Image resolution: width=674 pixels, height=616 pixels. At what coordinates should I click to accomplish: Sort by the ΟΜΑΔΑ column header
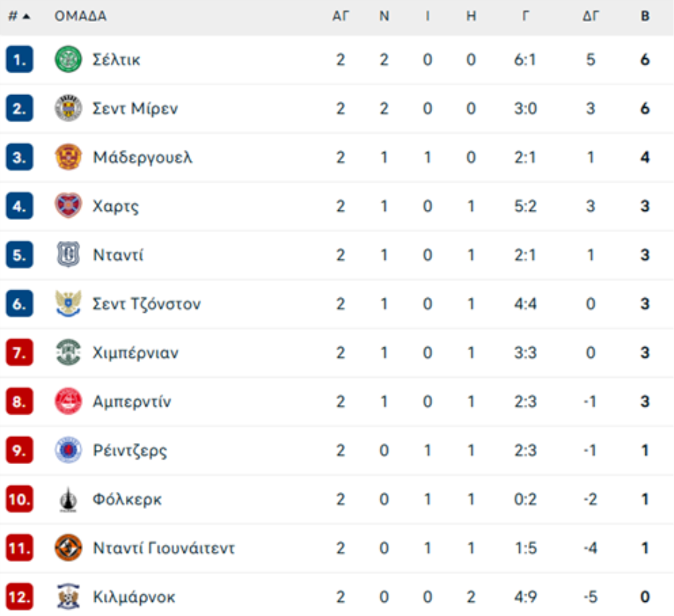tap(80, 16)
